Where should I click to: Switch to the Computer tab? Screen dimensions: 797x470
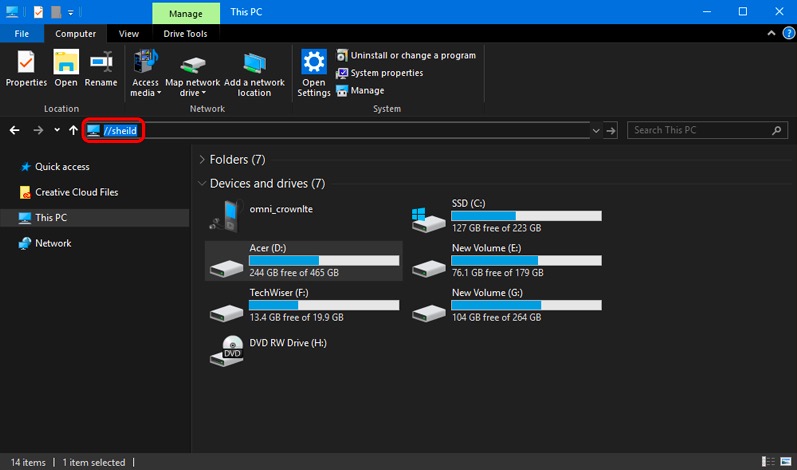pyautogui.click(x=75, y=34)
